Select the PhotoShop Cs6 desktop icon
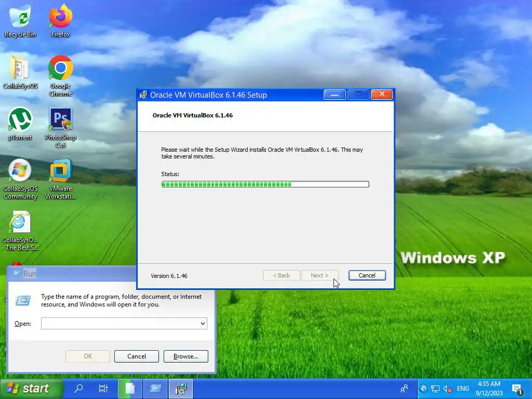This screenshot has height=399, width=532. tap(60, 128)
